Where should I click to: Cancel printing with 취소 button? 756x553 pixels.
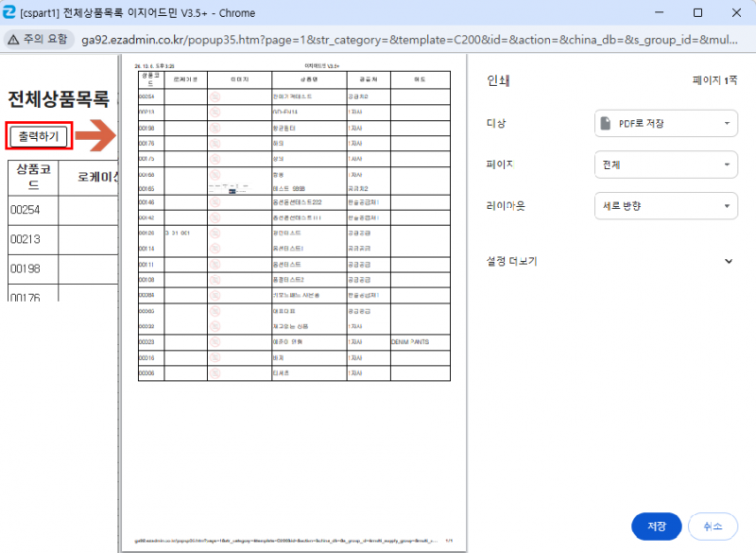pos(713,526)
